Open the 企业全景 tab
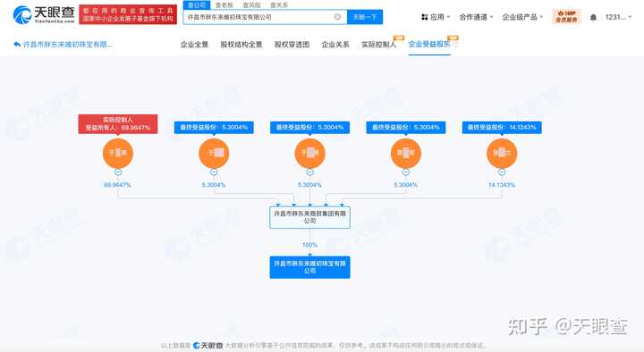Screen dimensions: 644x352 [x=194, y=45]
